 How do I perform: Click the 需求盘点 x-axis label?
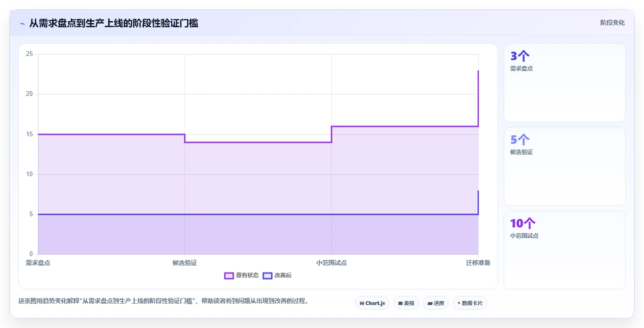(x=38, y=263)
